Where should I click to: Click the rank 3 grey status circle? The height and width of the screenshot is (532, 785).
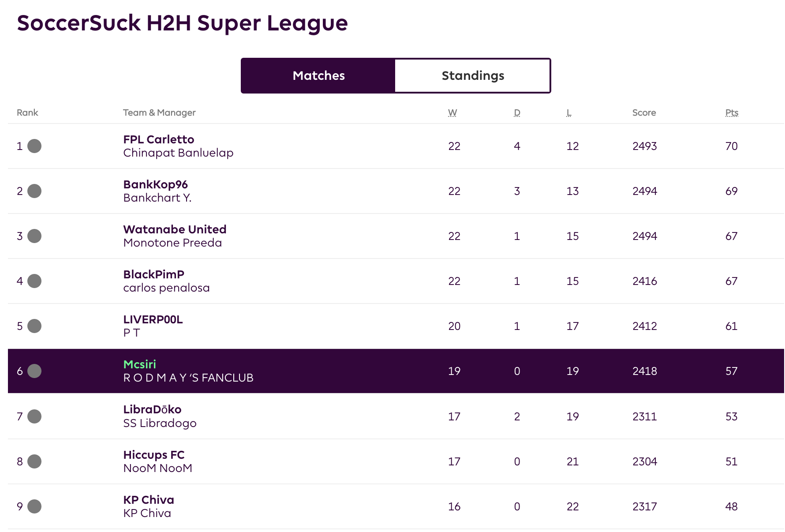[34, 236]
